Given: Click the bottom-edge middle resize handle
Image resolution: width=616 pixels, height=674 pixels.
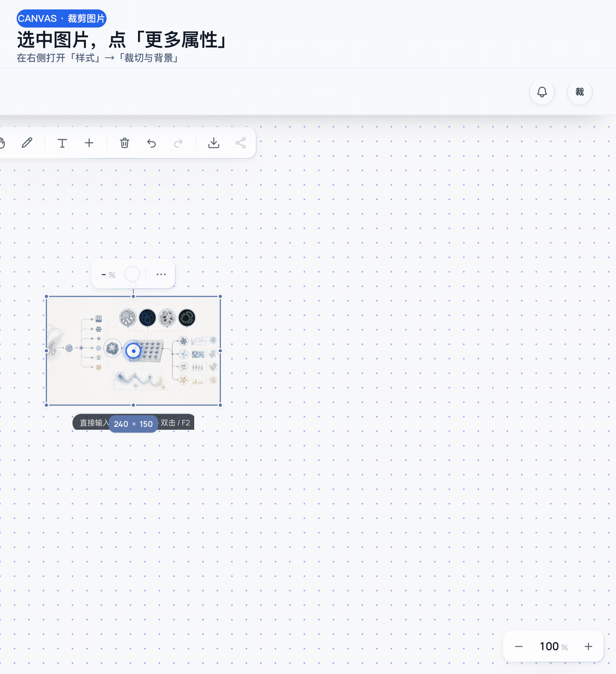Looking at the screenshot, I should coord(133,405).
